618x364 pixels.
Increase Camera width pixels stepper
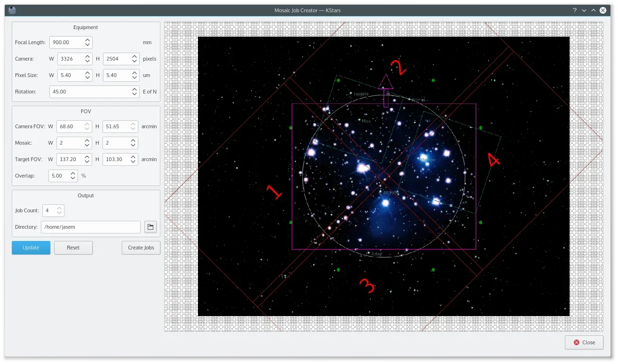click(x=87, y=56)
